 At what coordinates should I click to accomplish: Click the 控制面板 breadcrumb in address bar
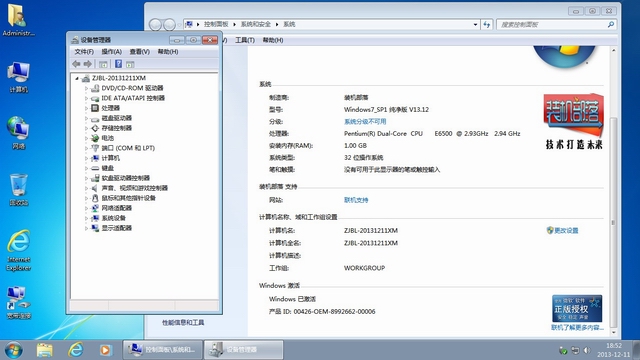(x=216, y=24)
